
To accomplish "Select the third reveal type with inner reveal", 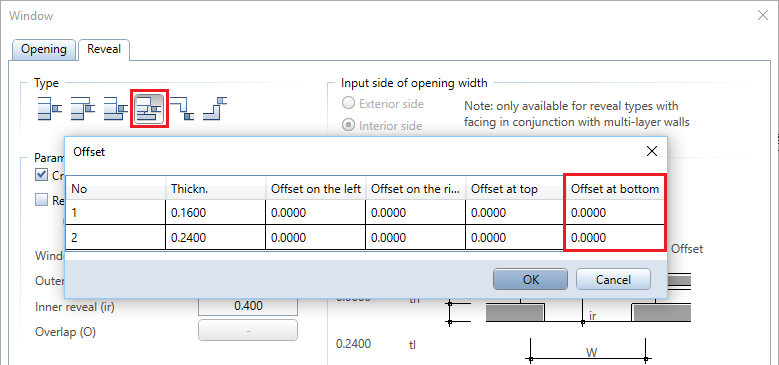I will pos(116,108).
